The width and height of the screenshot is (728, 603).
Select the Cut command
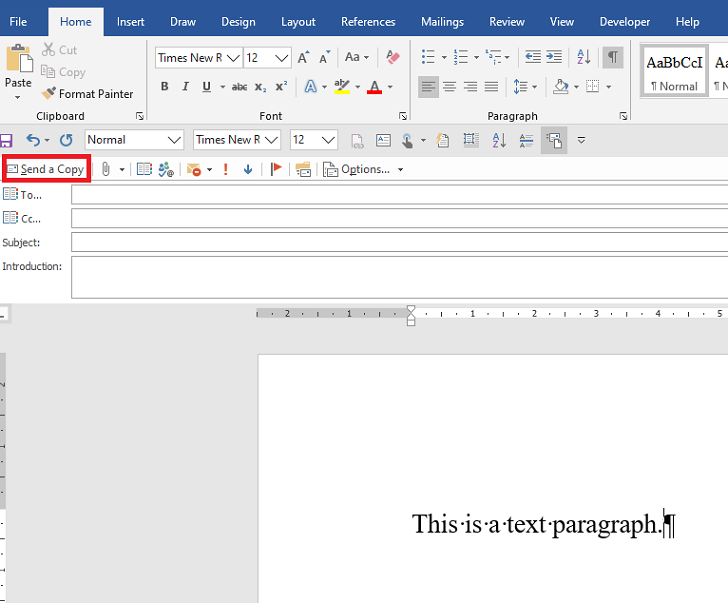coord(59,50)
